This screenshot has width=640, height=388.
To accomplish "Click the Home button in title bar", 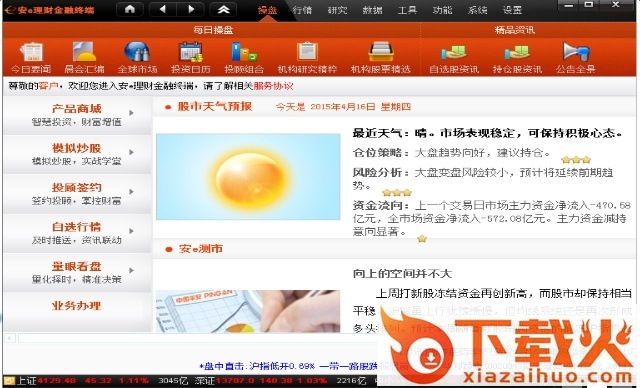I will [x=130, y=9].
